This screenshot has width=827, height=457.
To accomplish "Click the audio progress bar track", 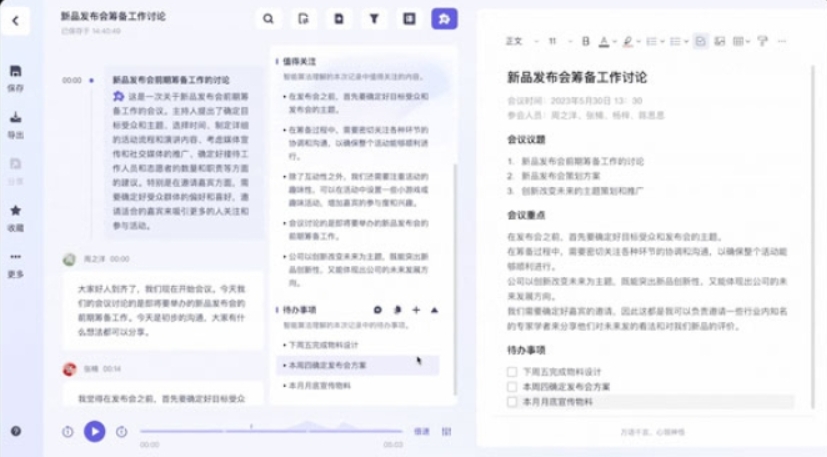I will (271, 431).
